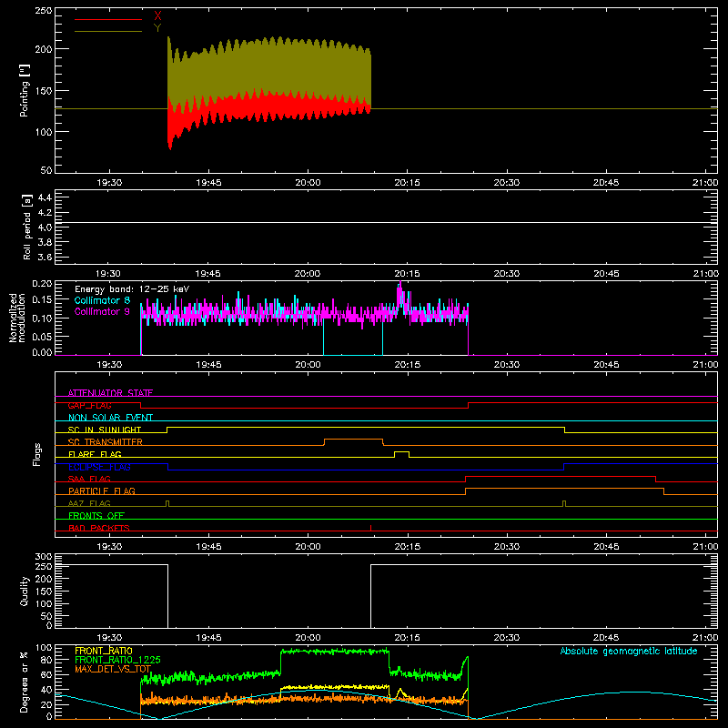The width and height of the screenshot is (728, 728).
Task: Click the 'Degrees or %' axis title
Action: pos(25,682)
